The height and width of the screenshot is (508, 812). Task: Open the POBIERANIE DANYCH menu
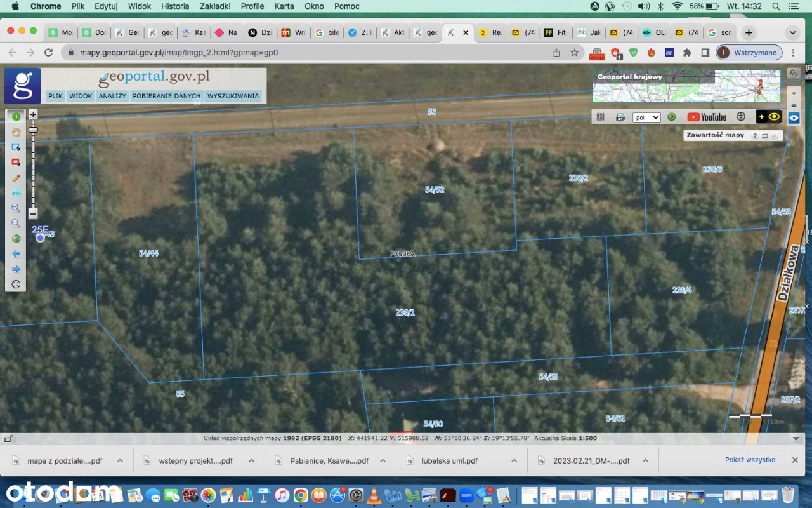click(167, 96)
